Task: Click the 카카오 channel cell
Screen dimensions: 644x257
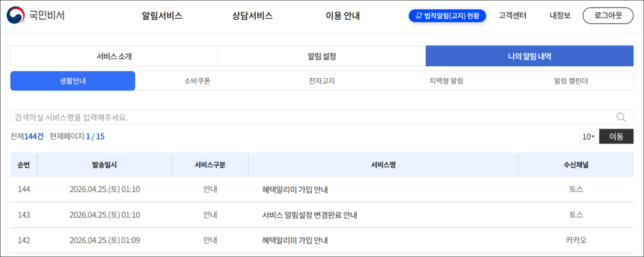Action: 576,241
